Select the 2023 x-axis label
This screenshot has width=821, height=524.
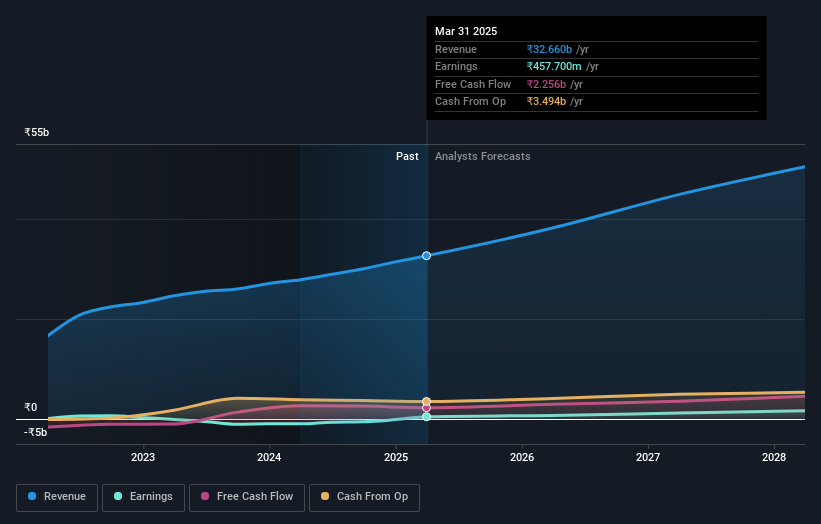point(143,457)
